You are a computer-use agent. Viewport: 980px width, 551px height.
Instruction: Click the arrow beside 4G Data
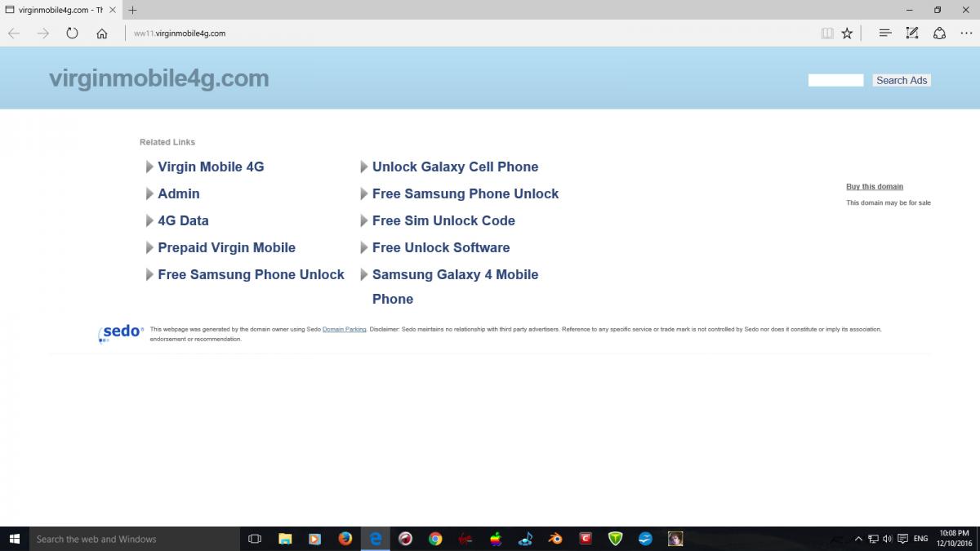coord(149,220)
